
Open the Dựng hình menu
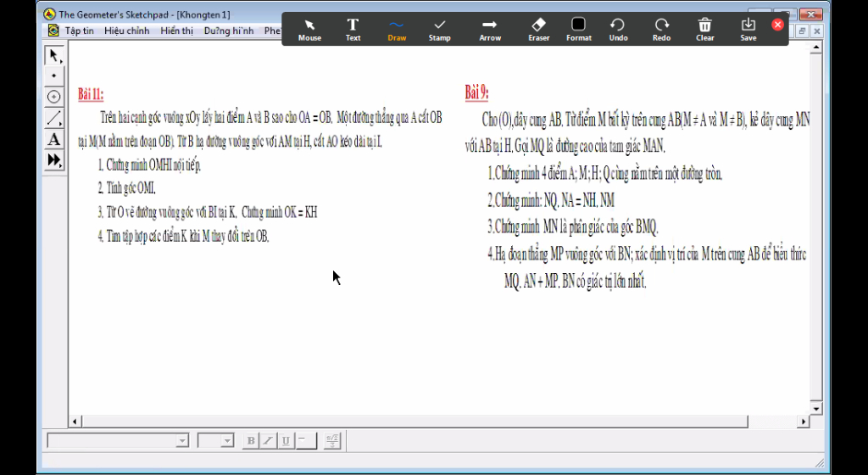pyautogui.click(x=229, y=31)
